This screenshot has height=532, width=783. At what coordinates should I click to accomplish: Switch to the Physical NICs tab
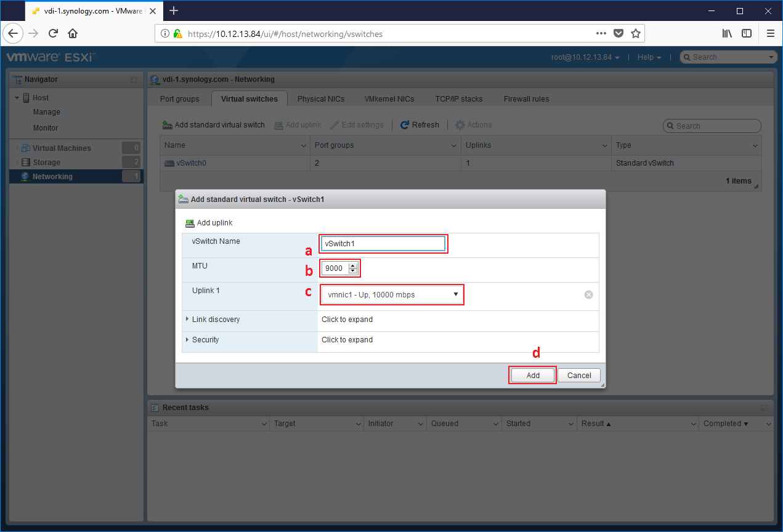321,99
